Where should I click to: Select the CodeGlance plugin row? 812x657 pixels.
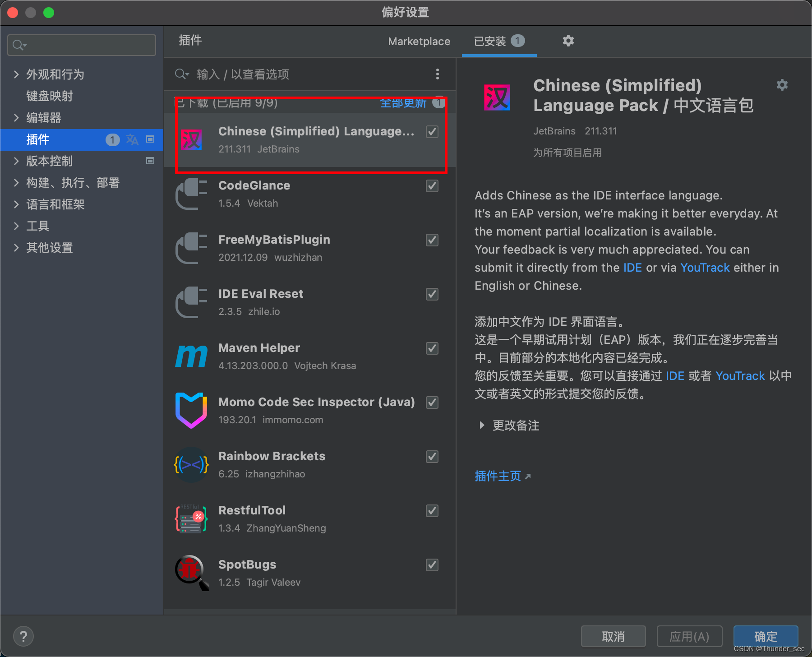(x=310, y=194)
